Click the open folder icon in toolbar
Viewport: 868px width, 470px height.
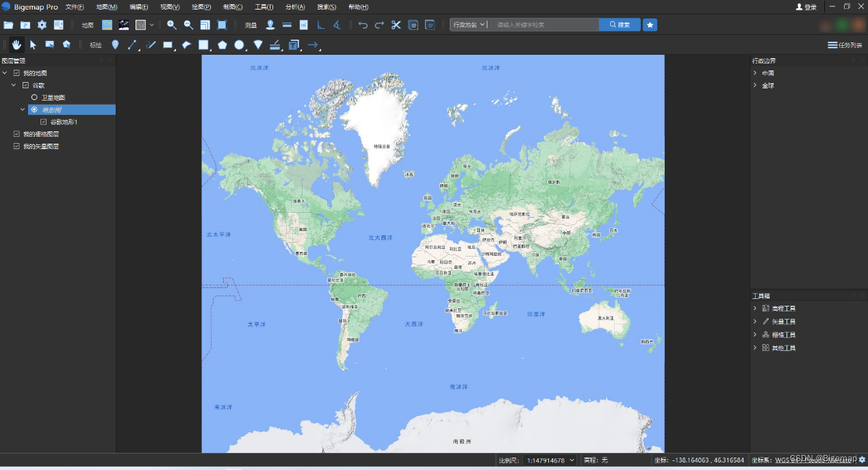8,25
